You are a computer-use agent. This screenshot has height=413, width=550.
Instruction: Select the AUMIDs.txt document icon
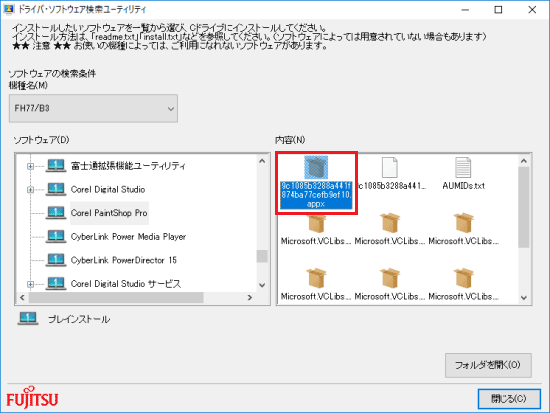pyautogui.click(x=463, y=167)
